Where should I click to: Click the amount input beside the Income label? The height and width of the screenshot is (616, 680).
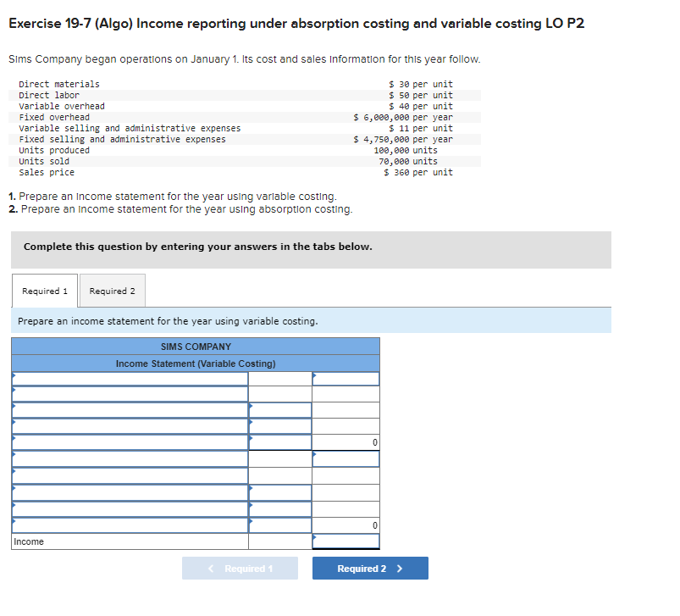(346, 541)
